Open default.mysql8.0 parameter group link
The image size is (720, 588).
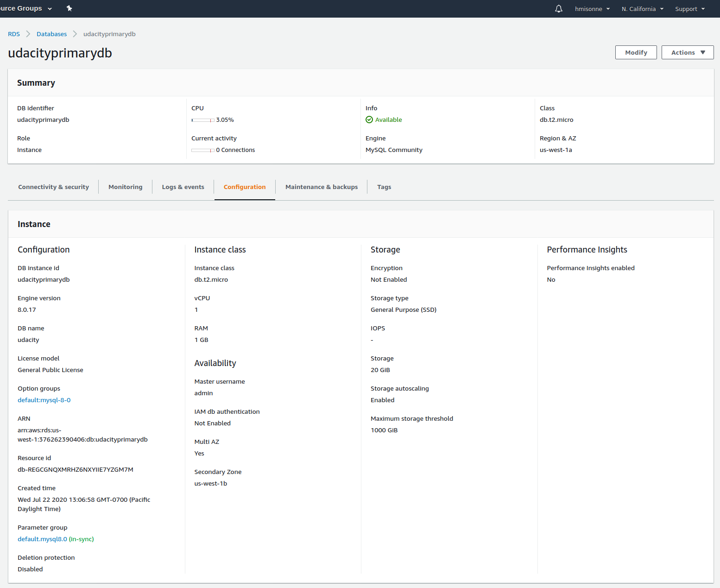pyautogui.click(x=42, y=539)
